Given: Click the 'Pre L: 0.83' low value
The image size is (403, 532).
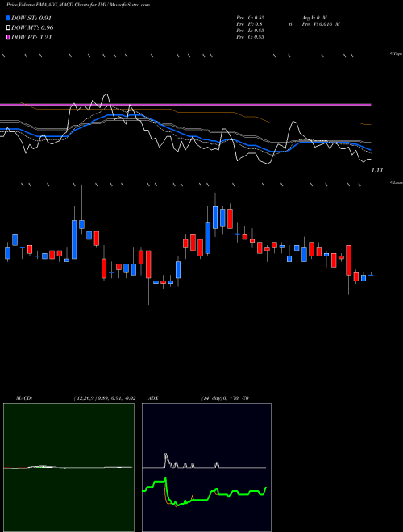Looking at the screenshot, I should 251,31.
